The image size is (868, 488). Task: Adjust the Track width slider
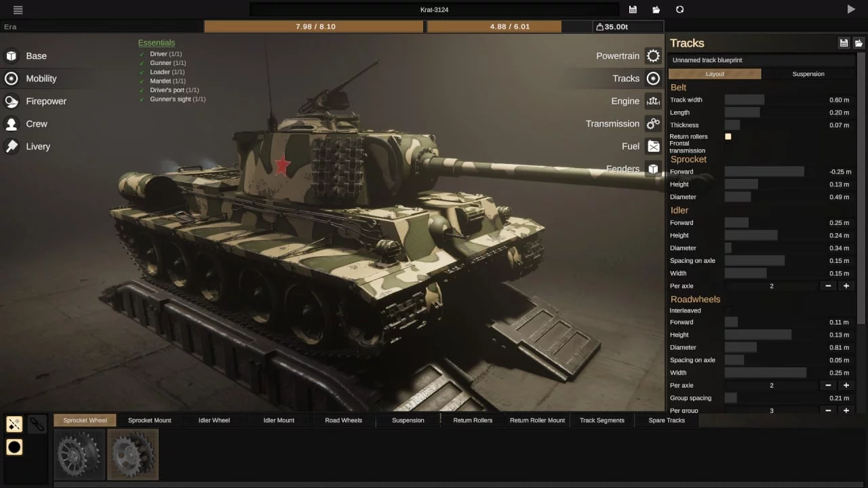point(745,100)
